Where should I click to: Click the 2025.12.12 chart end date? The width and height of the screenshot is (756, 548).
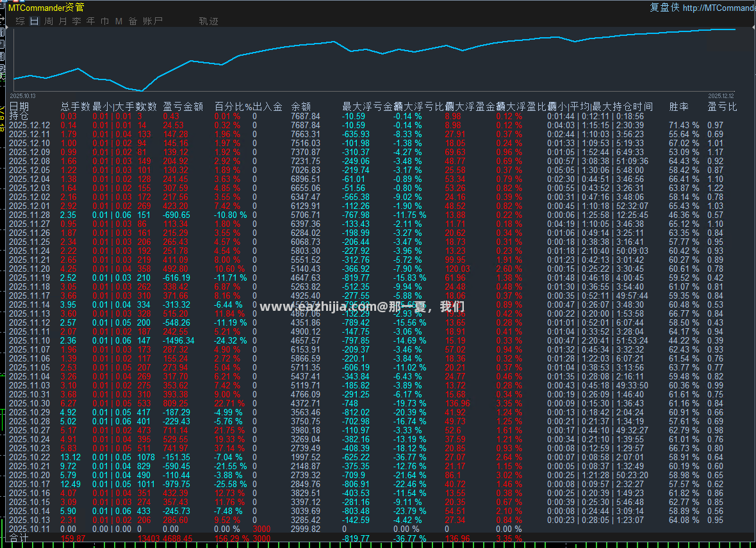click(x=721, y=96)
